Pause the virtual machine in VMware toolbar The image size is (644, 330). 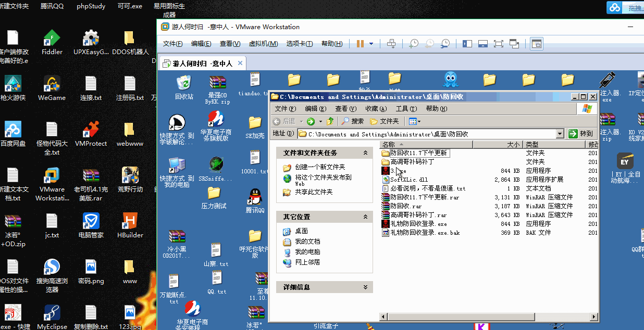[360, 44]
